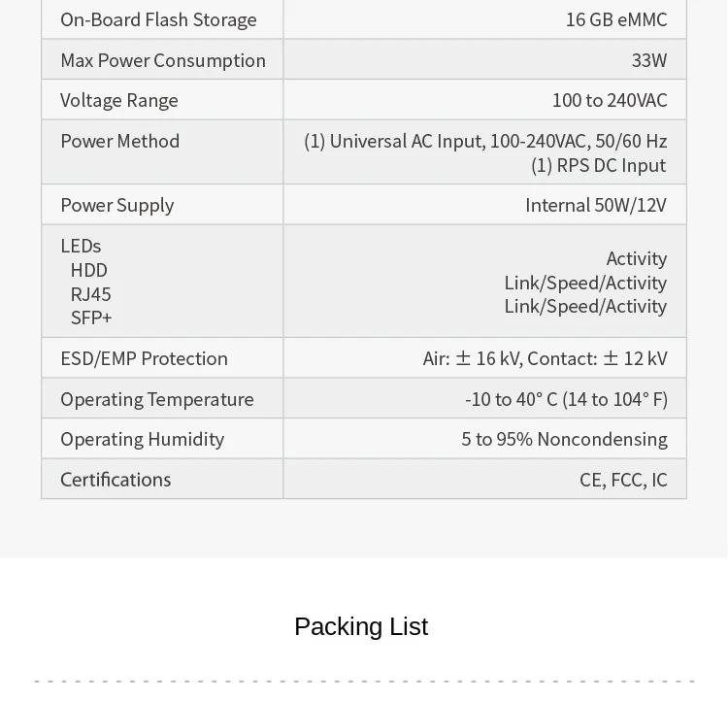Click the Air and Contact kV value
The width and height of the screenshot is (728, 703).
coord(545,358)
